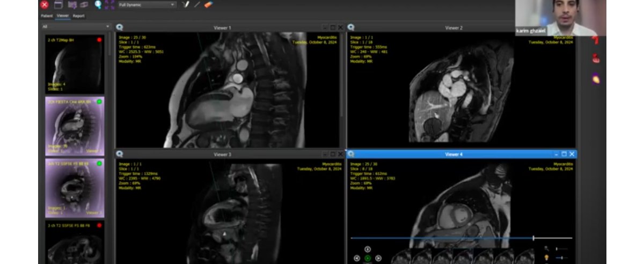The height and width of the screenshot is (264, 644).
Task: Select the highlighted T2 SSFSE FS thumbnail
Action: pyautogui.click(x=75, y=188)
